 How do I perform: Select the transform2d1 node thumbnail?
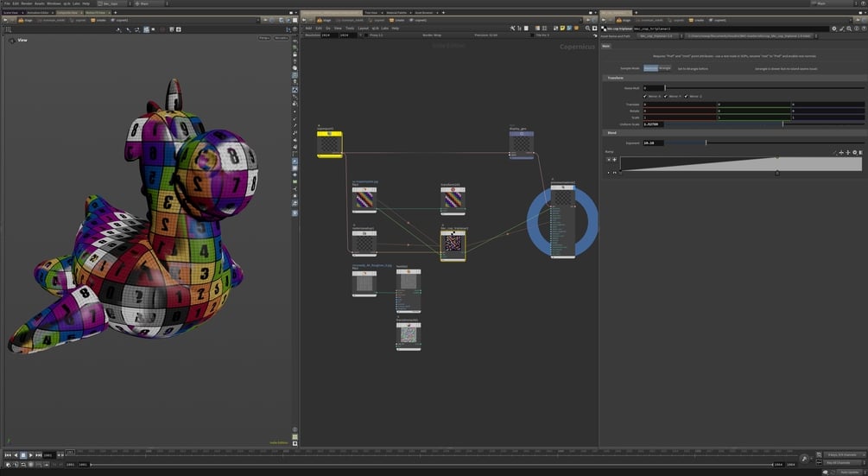point(453,200)
